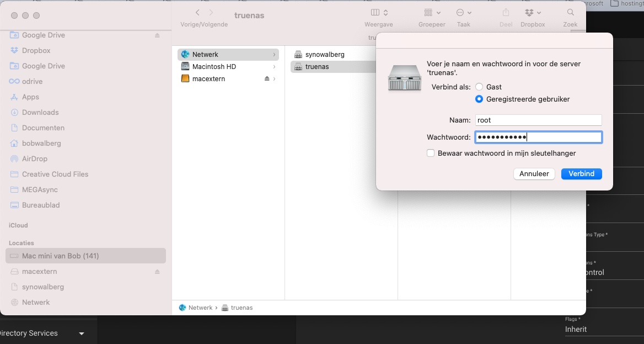The width and height of the screenshot is (644, 344).
Task: Open MEGAsync in the sidebar
Action: (40, 190)
